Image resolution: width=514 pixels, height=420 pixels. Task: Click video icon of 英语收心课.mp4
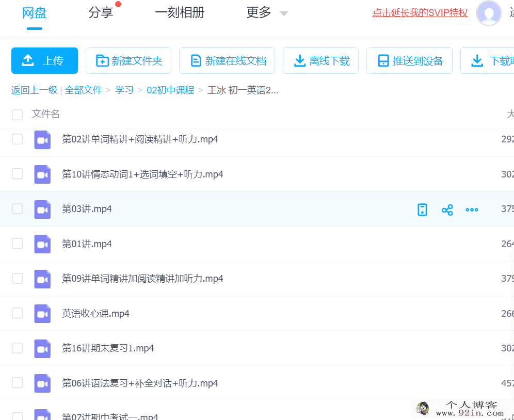pyautogui.click(x=43, y=314)
